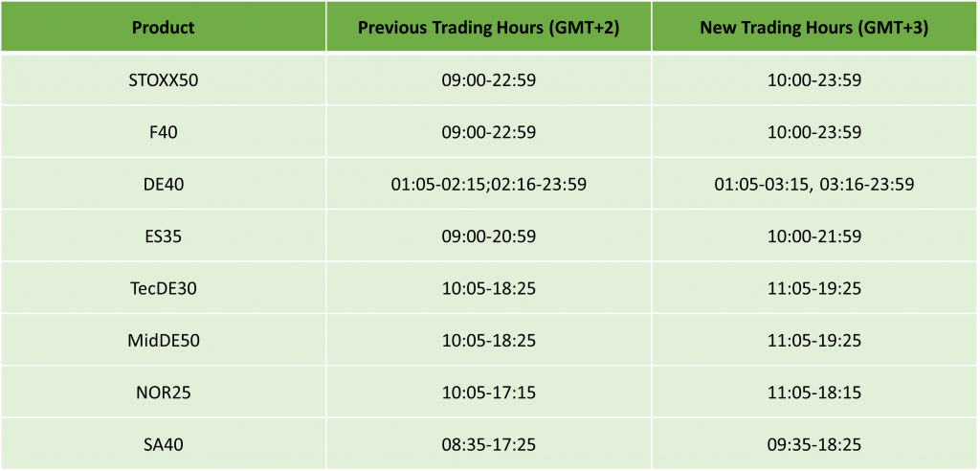Image resolution: width=980 pixels, height=471 pixels.
Task: Select the Previous Trading Hours (GMT+2) header
Action: (488, 27)
